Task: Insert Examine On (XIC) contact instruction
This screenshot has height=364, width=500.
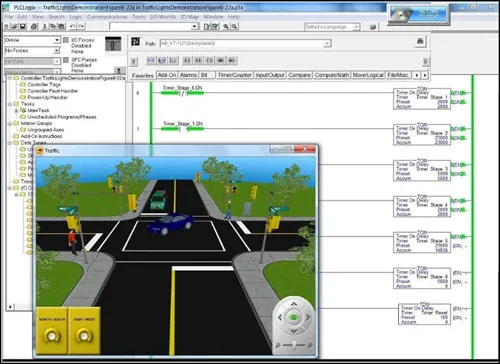Action: pyautogui.click(x=187, y=60)
